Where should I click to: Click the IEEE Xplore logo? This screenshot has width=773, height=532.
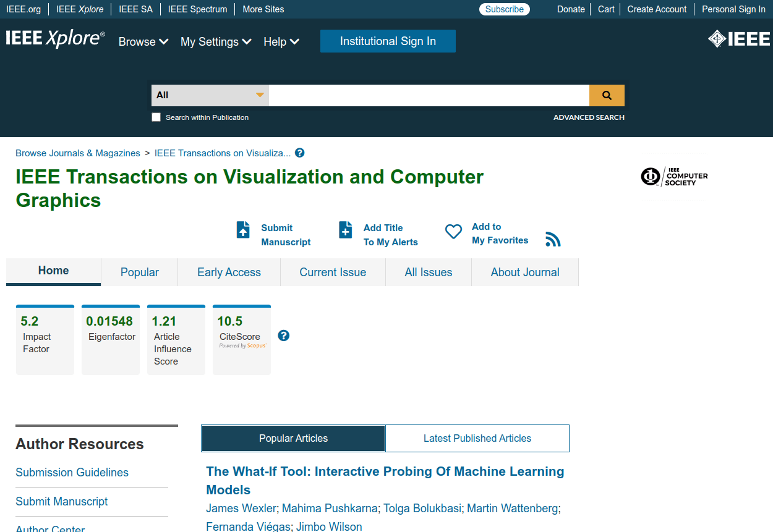pyautogui.click(x=56, y=38)
